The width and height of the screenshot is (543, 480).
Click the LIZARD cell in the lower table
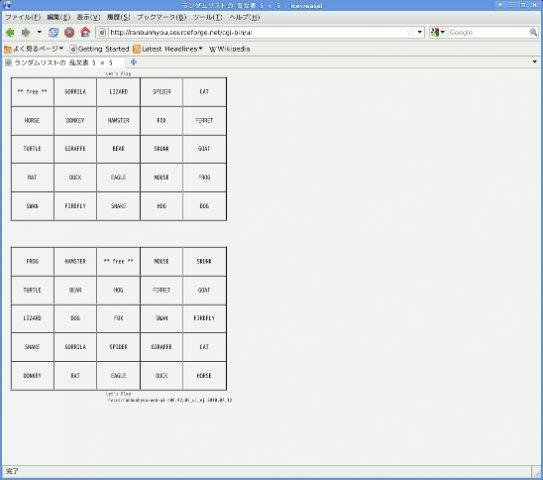pyautogui.click(x=33, y=319)
